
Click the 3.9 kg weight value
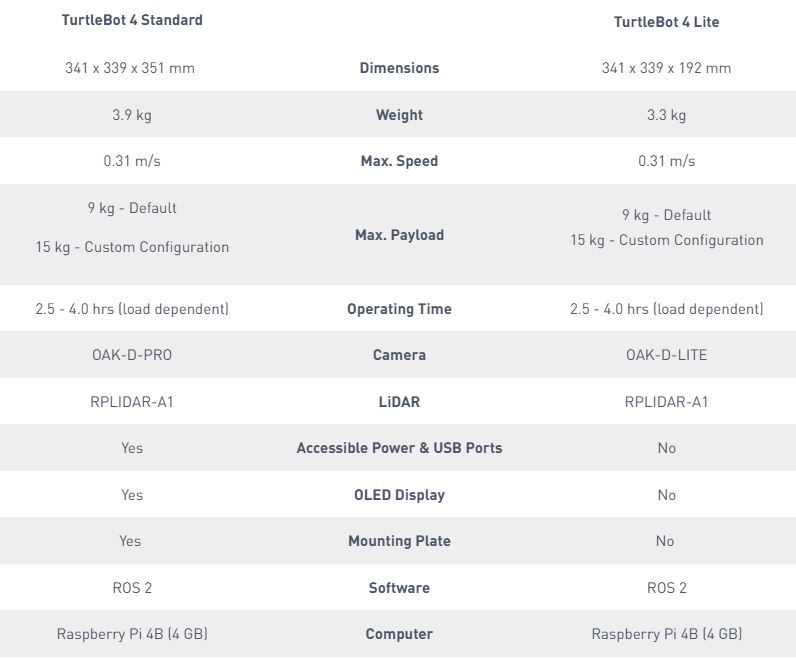click(132, 115)
